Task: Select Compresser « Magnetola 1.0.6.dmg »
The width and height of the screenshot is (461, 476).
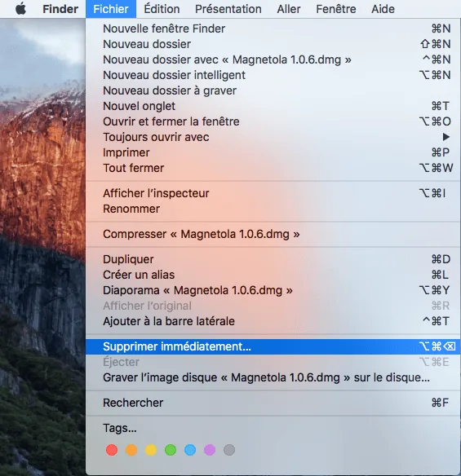Action: click(x=273, y=234)
